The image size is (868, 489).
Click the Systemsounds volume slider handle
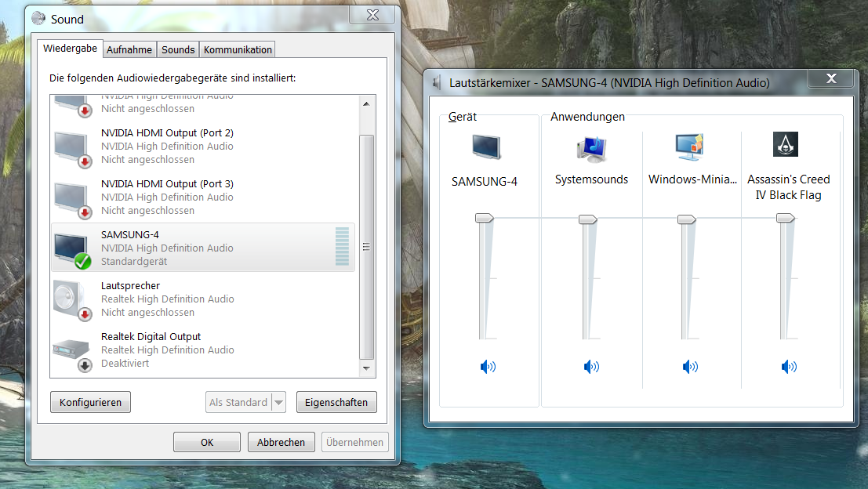tap(588, 219)
